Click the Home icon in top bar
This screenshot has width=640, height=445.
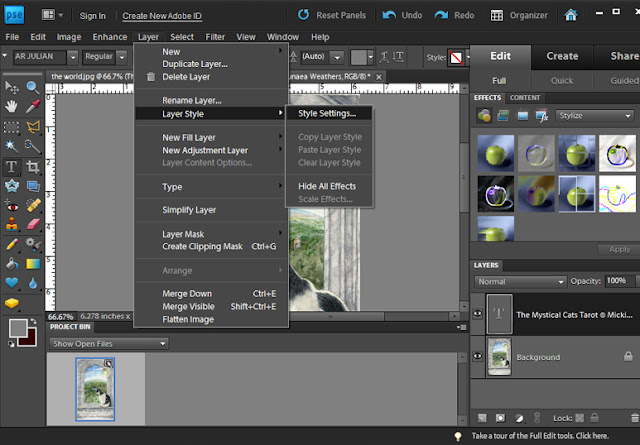click(x=571, y=15)
